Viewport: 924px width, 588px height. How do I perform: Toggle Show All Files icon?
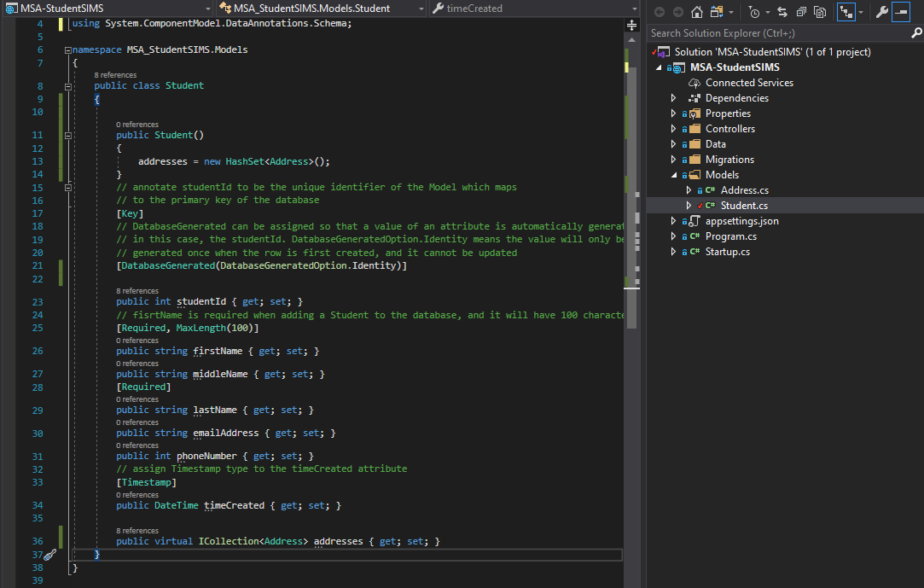[x=820, y=12]
